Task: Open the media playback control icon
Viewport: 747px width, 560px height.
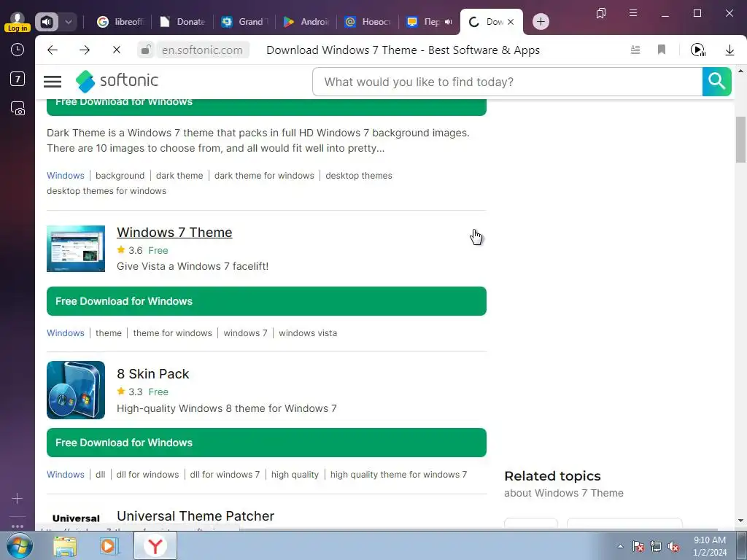Action: (x=698, y=50)
